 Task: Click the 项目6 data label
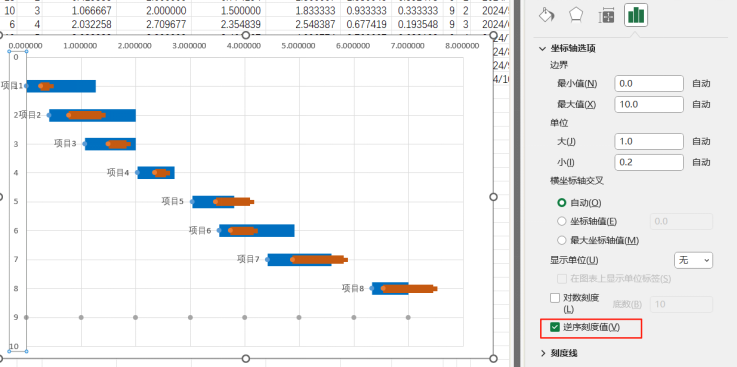[200, 230]
